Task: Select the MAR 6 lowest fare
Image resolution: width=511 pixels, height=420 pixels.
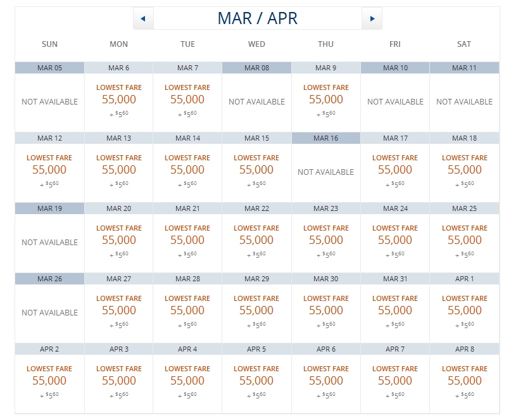Action: point(118,99)
